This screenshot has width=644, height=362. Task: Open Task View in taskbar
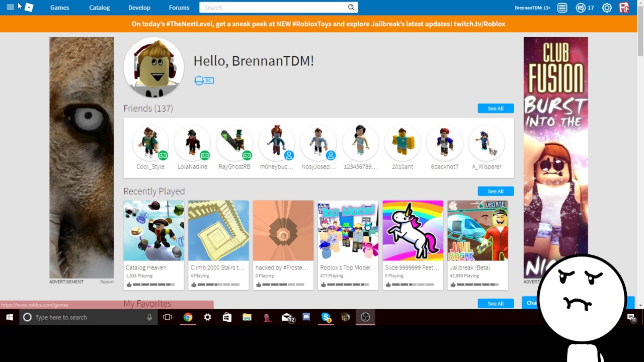pos(168,317)
